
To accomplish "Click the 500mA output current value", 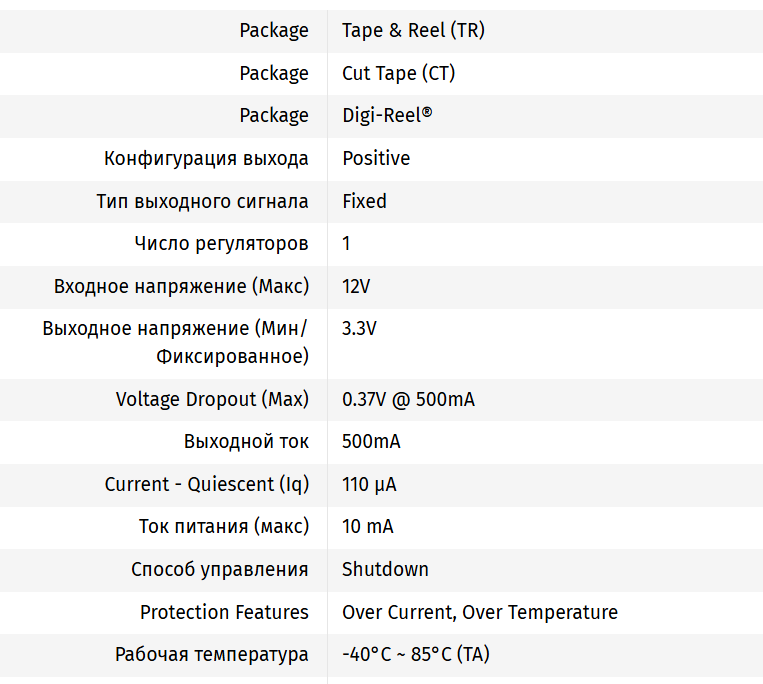I will [x=370, y=441].
